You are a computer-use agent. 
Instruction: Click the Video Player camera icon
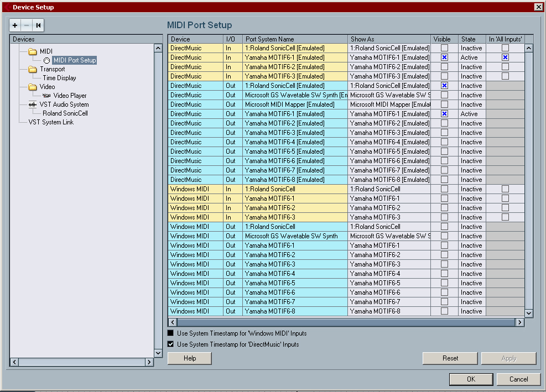pos(46,96)
